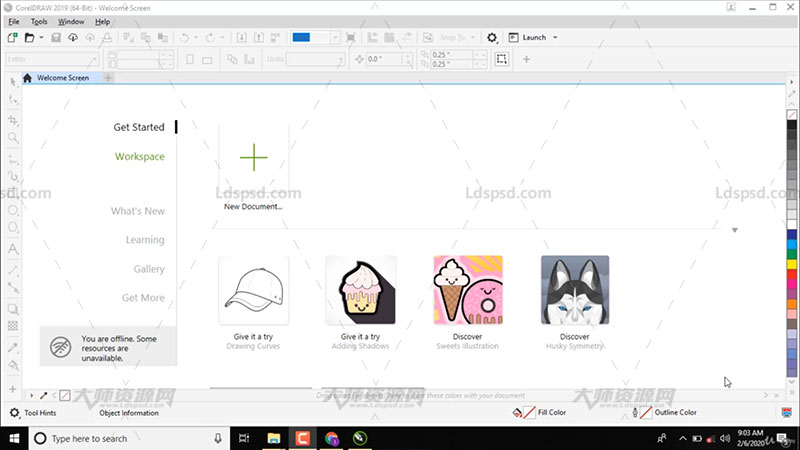Pick the black swatch in palette
This screenshot has width=800, height=450.
[792, 125]
